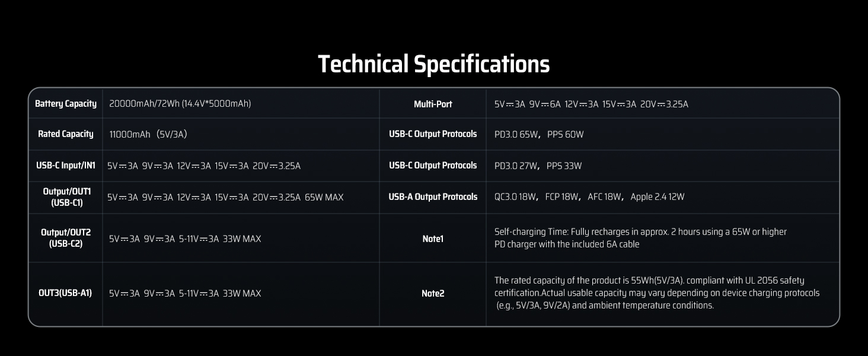
Task: Click the Technical Specifications heading
Action: [x=433, y=64]
